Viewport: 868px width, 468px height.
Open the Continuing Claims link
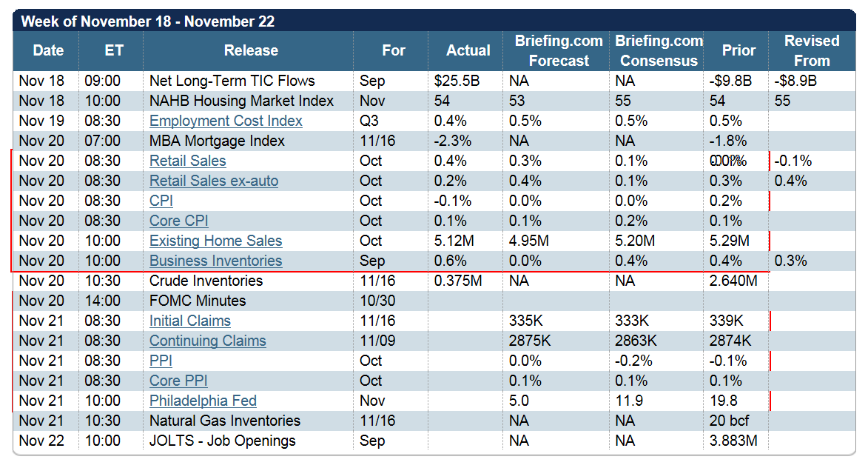(x=207, y=341)
